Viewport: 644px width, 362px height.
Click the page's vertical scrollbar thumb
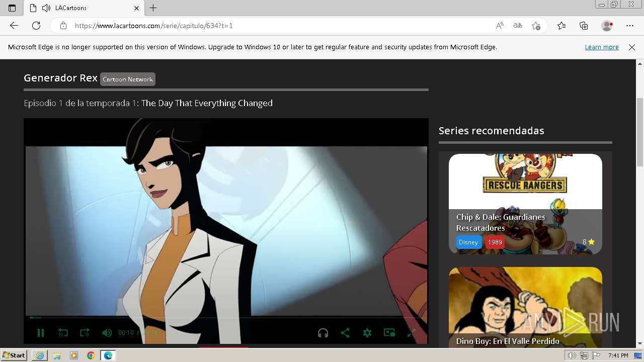tap(640, 132)
